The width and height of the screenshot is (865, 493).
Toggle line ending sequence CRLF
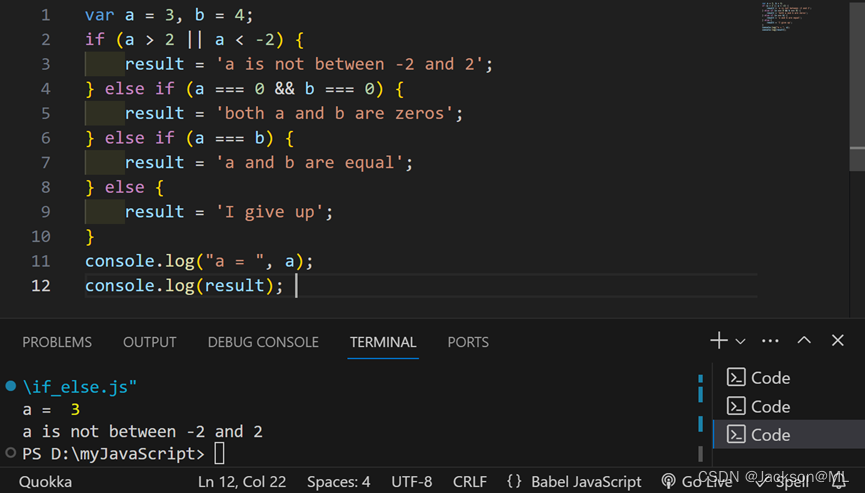[x=469, y=482]
